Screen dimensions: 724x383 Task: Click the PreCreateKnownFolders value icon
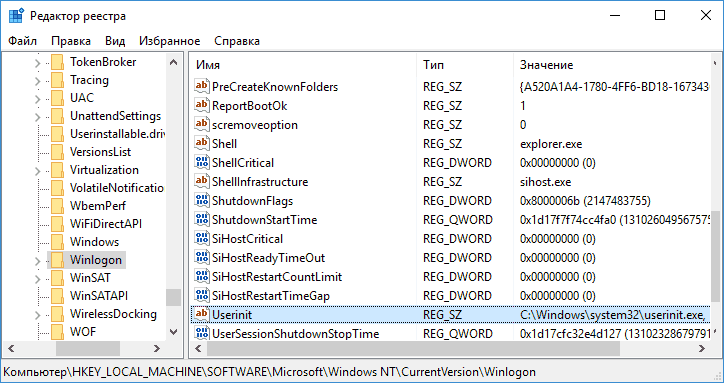[x=202, y=86]
